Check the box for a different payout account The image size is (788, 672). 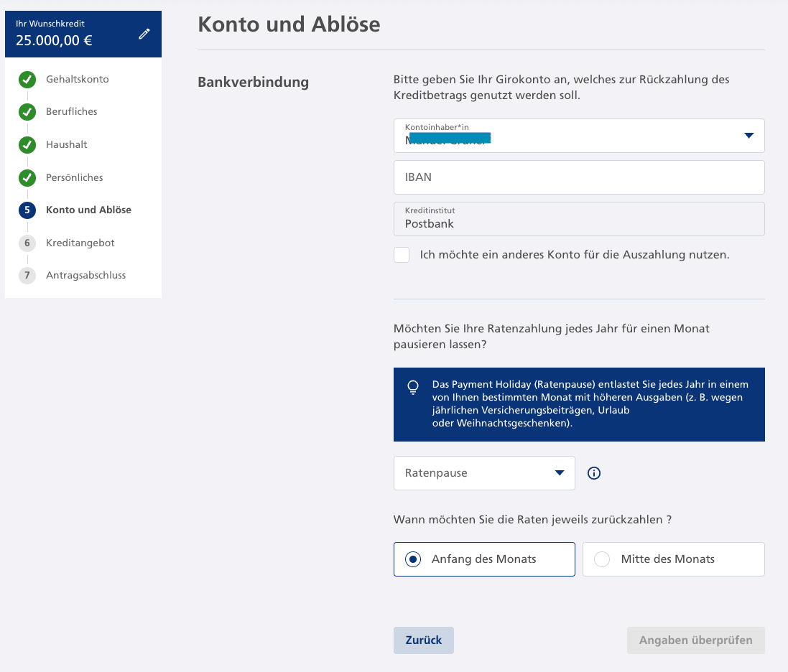click(x=402, y=255)
